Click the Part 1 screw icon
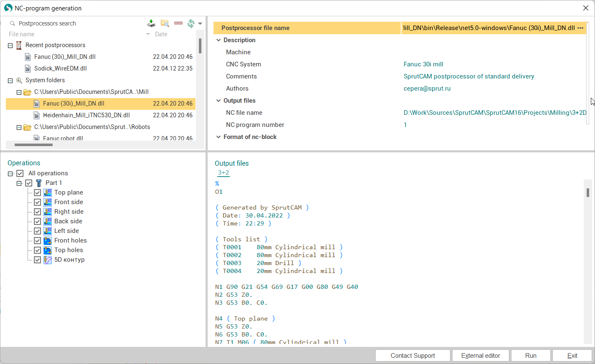 click(39, 183)
